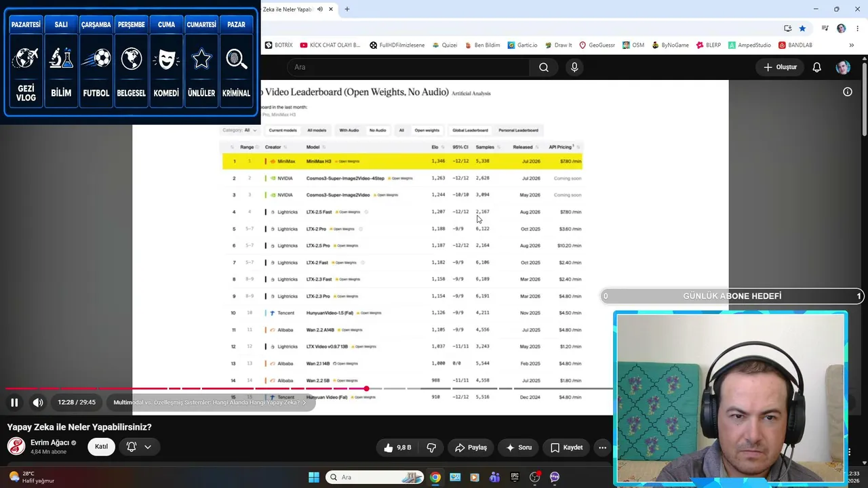The width and height of the screenshot is (868, 488).
Task: Open the Soru ask button
Action: coord(519,447)
